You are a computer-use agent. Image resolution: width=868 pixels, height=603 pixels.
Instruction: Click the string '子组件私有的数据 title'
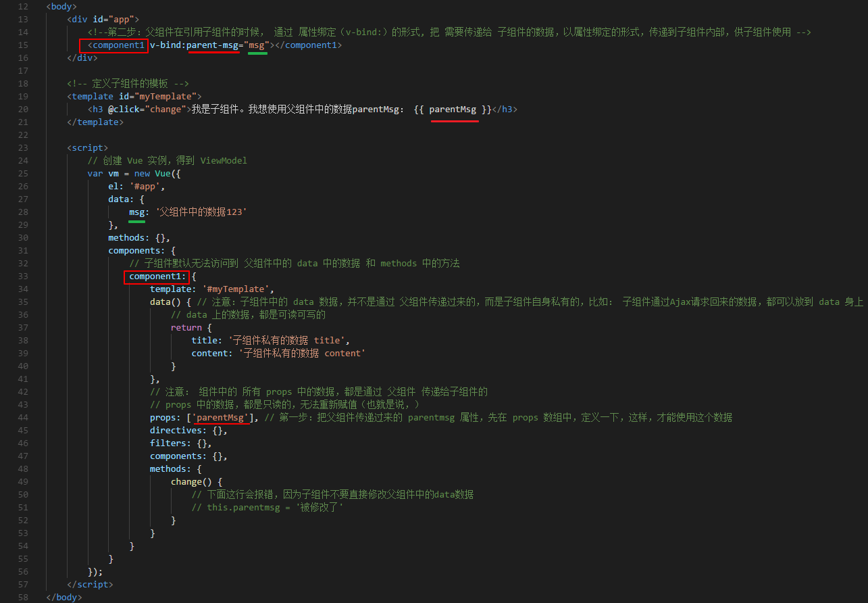coord(286,341)
